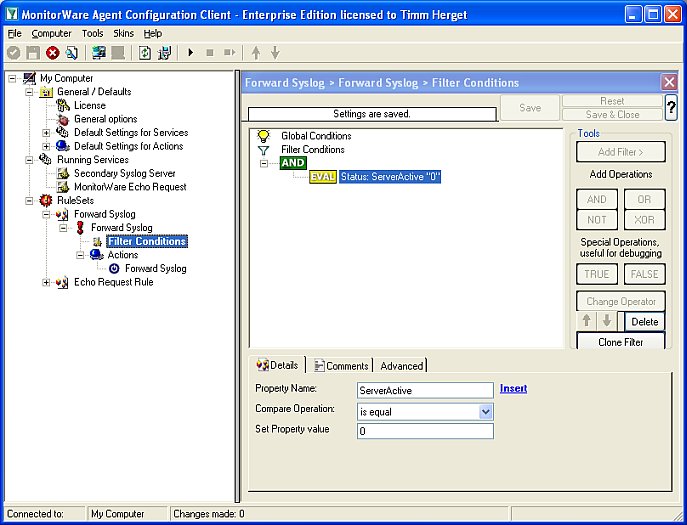687x525 pixels.
Task: Select Status: ServerActive "0" filter entry
Action: point(390,177)
